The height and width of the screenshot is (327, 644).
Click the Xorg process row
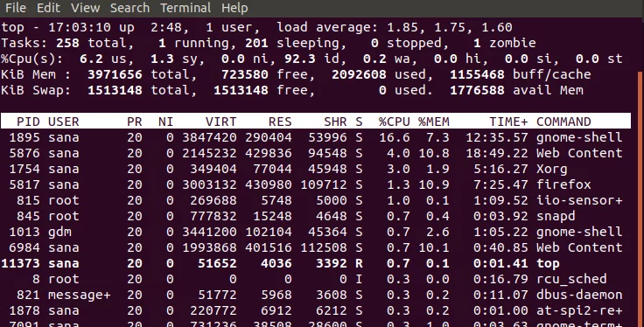pyautogui.click(x=315, y=169)
